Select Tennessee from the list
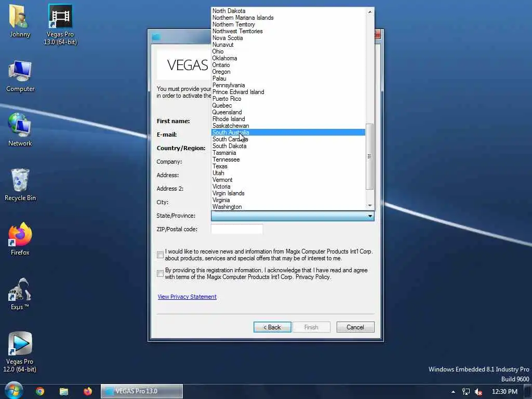Screen dimensions: 532x399 point(288,159)
